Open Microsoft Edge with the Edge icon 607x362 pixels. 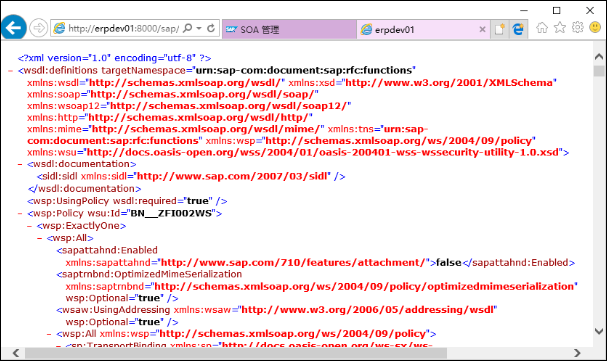[518, 29]
